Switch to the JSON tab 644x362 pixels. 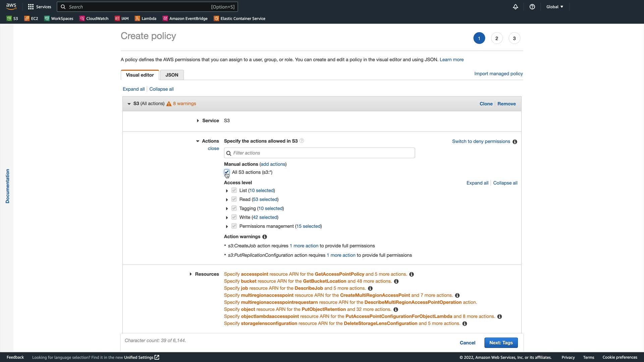pos(172,75)
